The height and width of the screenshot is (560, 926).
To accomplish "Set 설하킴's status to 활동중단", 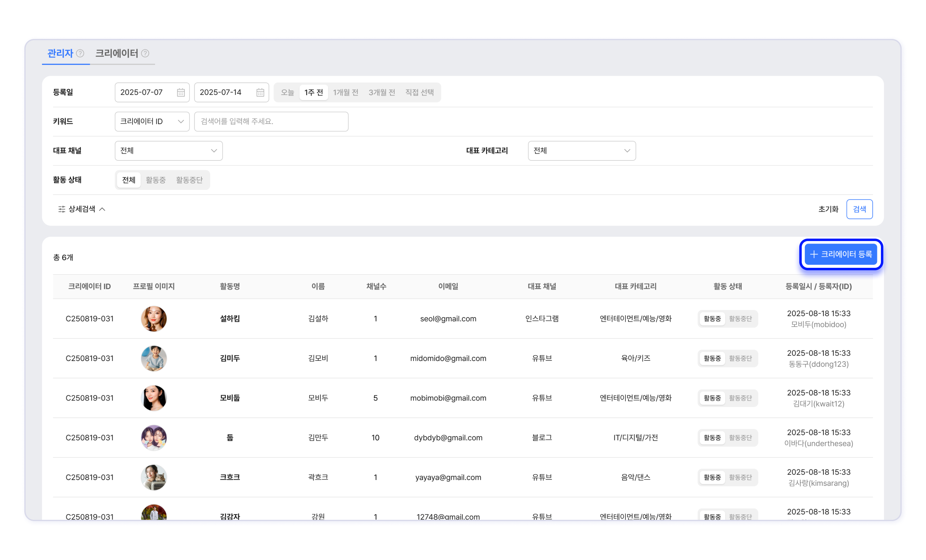I will point(740,318).
